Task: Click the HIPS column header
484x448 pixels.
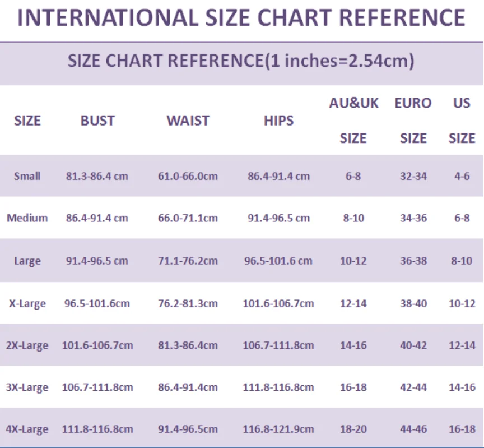Action: tap(278, 121)
